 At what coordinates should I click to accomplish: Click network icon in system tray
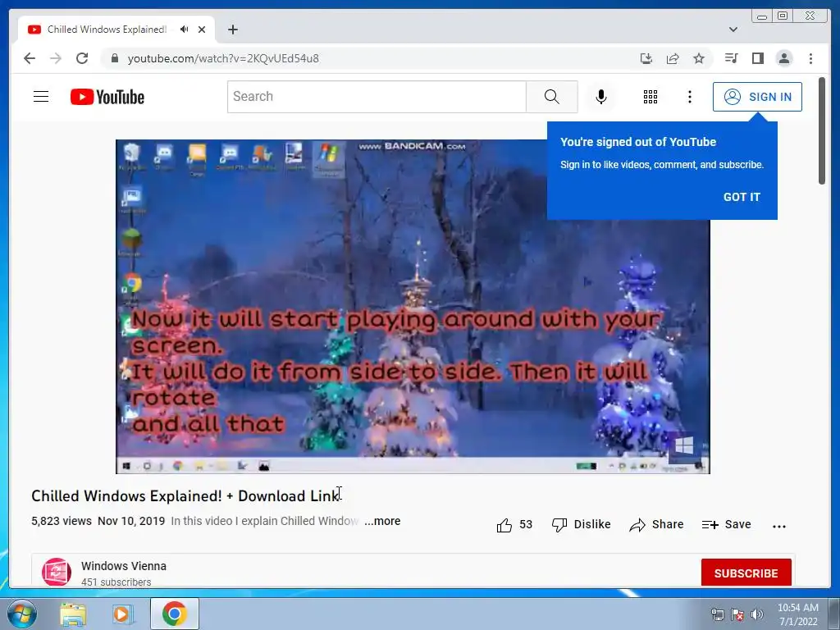pyautogui.click(x=717, y=614)
